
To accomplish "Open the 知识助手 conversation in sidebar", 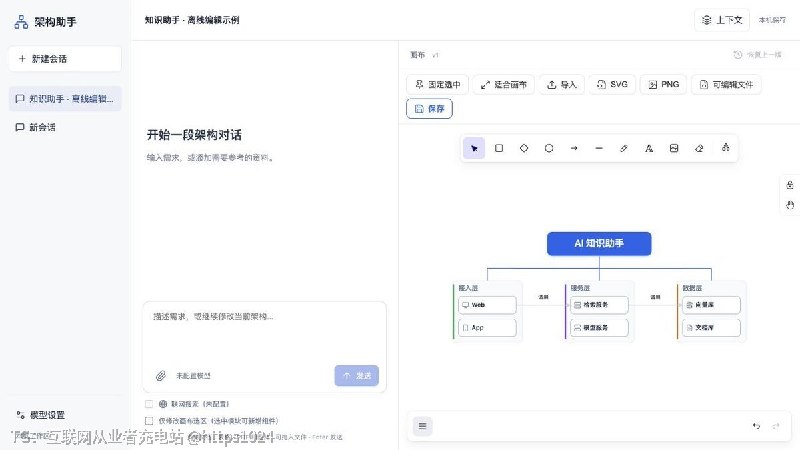I will pos(65,98).
